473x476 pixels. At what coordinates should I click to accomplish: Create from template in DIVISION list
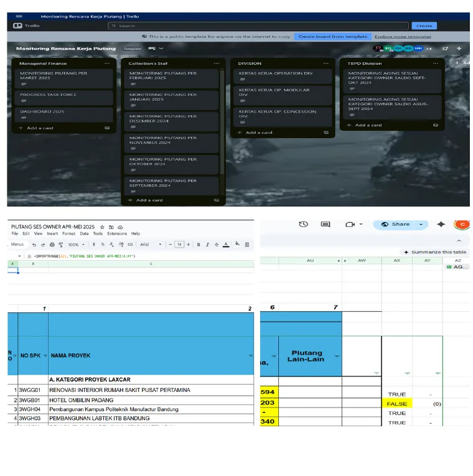point(325,133)
